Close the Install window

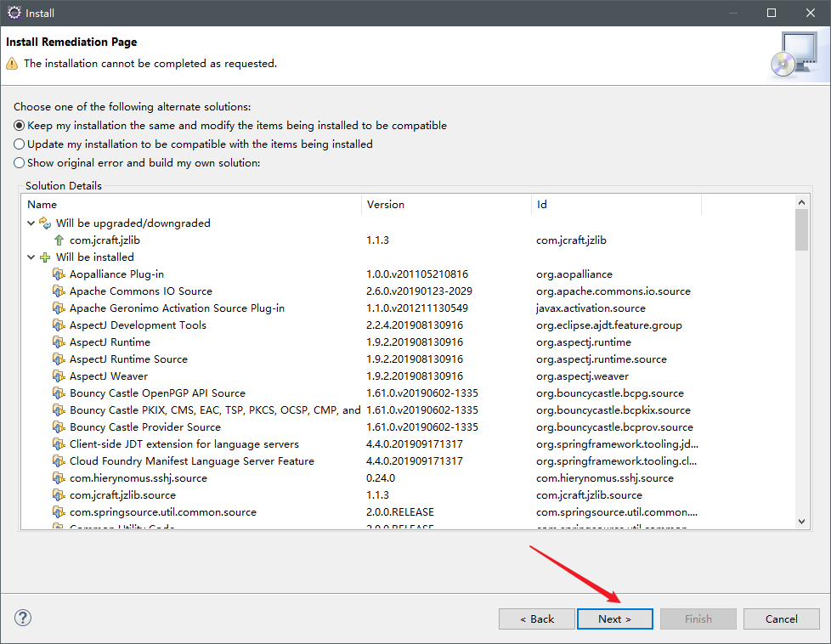[x=811, y=13]
